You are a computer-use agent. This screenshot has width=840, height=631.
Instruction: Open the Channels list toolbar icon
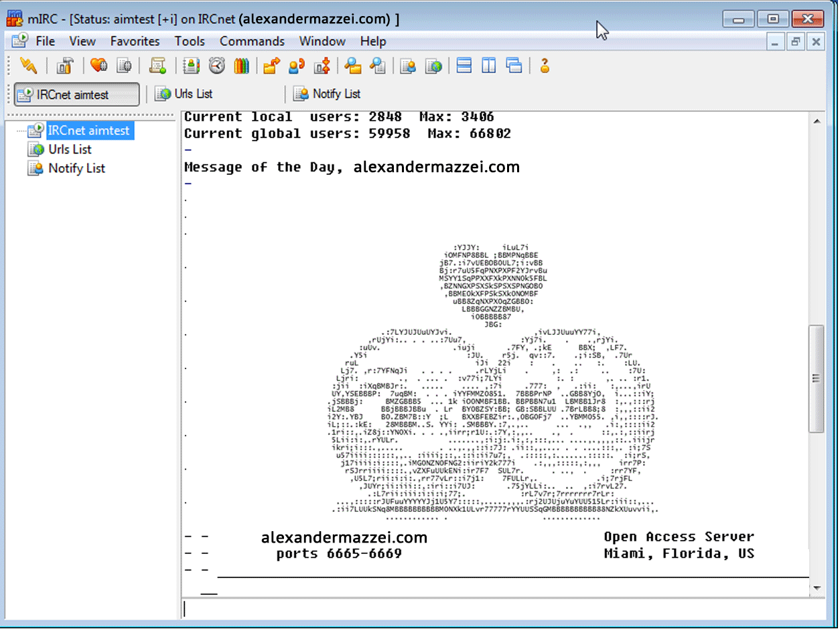124,65
